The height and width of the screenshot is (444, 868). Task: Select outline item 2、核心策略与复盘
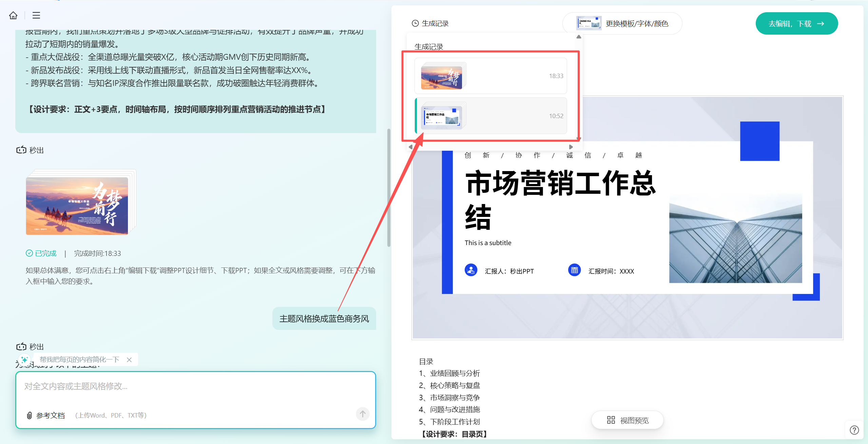click(449, 386)
